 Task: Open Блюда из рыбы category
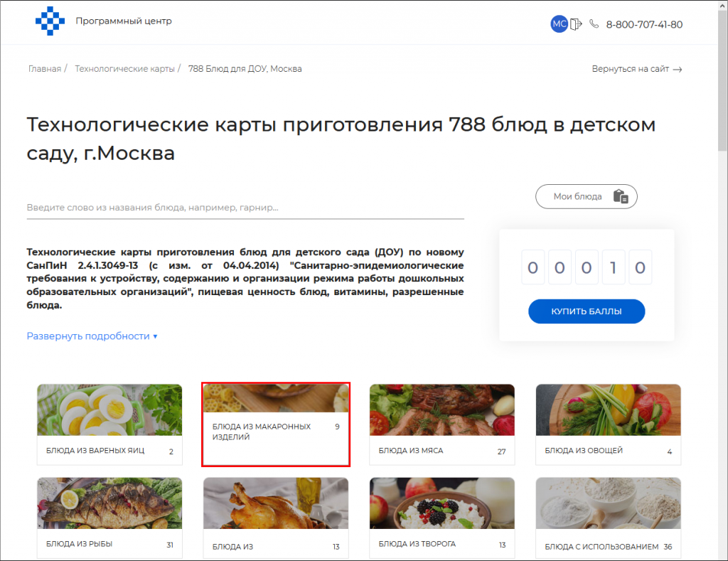tap(109, 518)
